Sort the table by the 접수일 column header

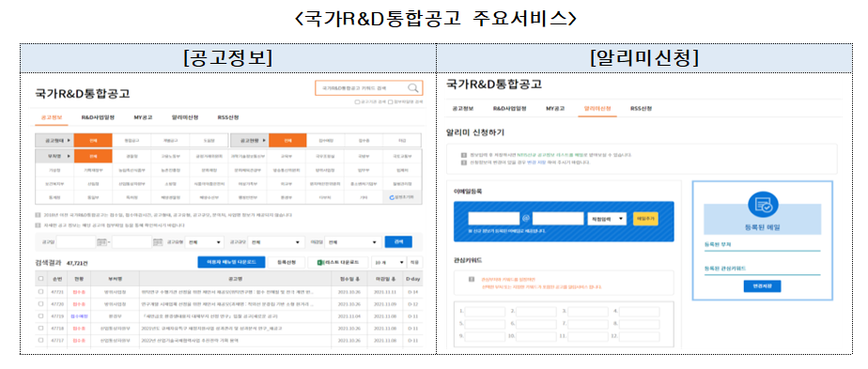[349, 278]
